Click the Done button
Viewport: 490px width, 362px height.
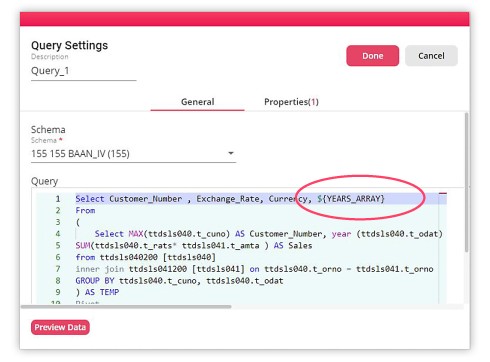click(x=372, y=56)
